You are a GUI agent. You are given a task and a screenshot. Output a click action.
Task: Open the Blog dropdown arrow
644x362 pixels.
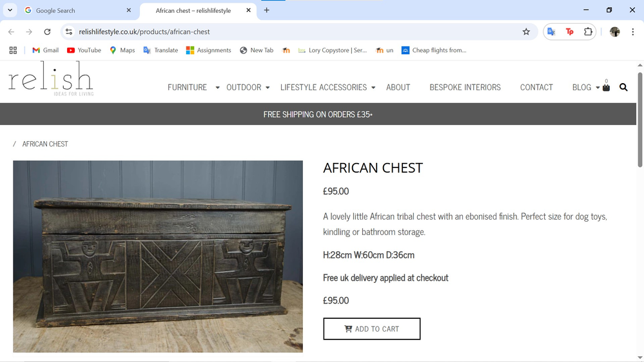(598, 88)
